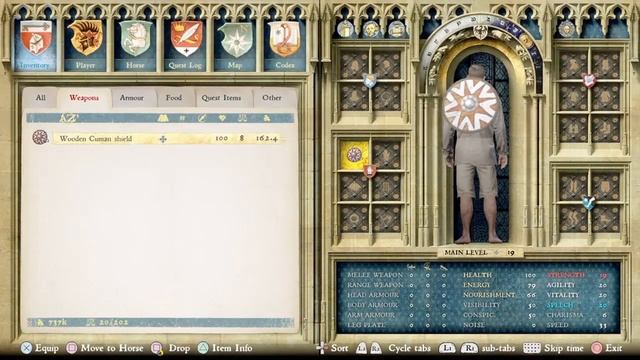Viewport: 640px width, 360px height.
Task: Sort by the heart column icon
Action: click(222, 118)
